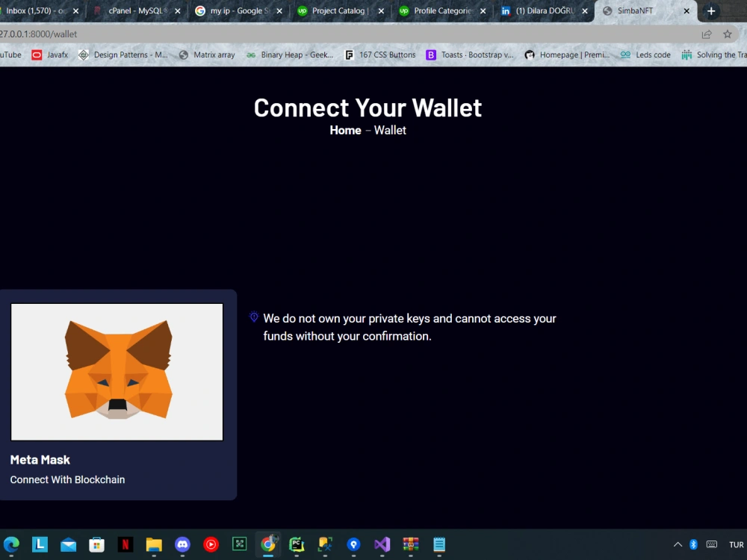Expand the system tray hidden icons arrow
The image size is (747, 560).
[x=678, y=544]
